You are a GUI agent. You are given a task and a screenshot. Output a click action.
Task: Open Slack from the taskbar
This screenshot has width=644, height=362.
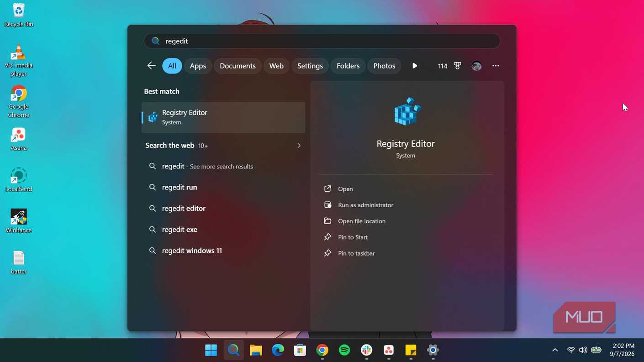(x=366, y=350)
